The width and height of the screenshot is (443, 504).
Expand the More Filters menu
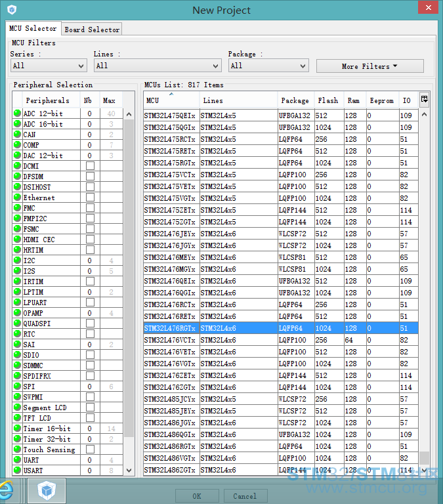coord(370,66)
